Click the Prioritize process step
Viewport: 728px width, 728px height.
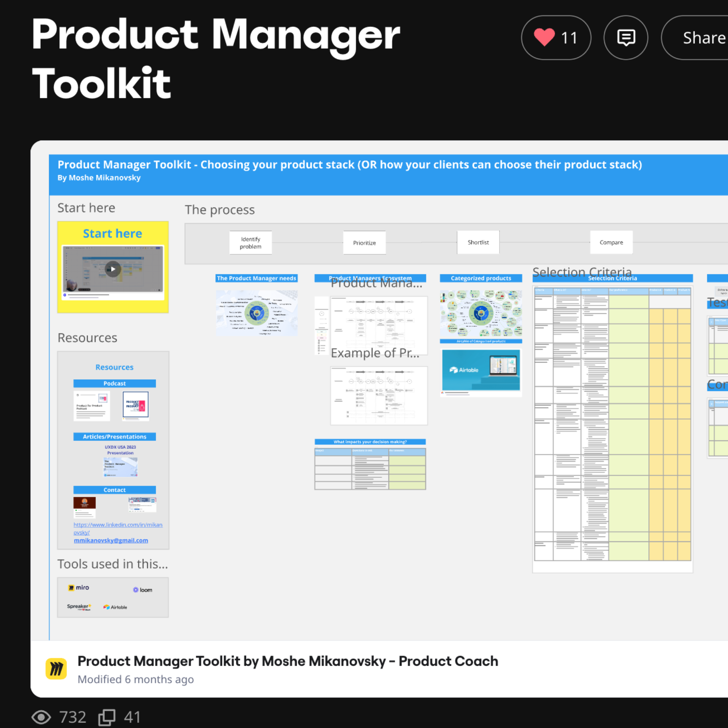point(364,243)
